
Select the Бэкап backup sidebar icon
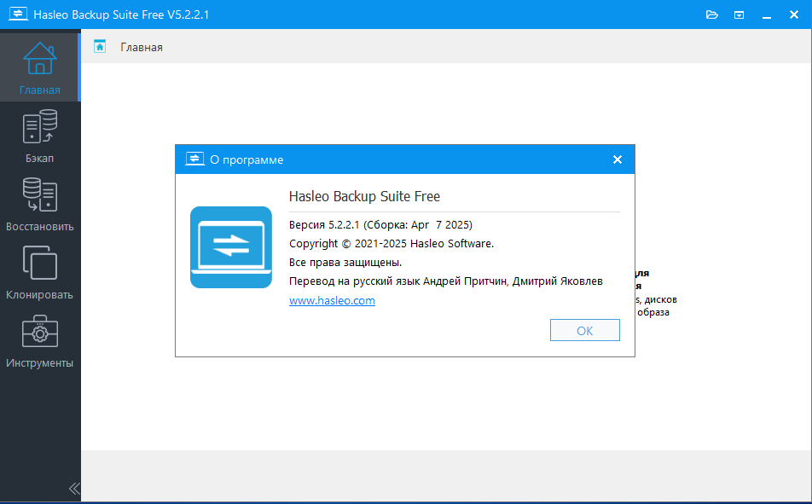(x=40, y=136)
